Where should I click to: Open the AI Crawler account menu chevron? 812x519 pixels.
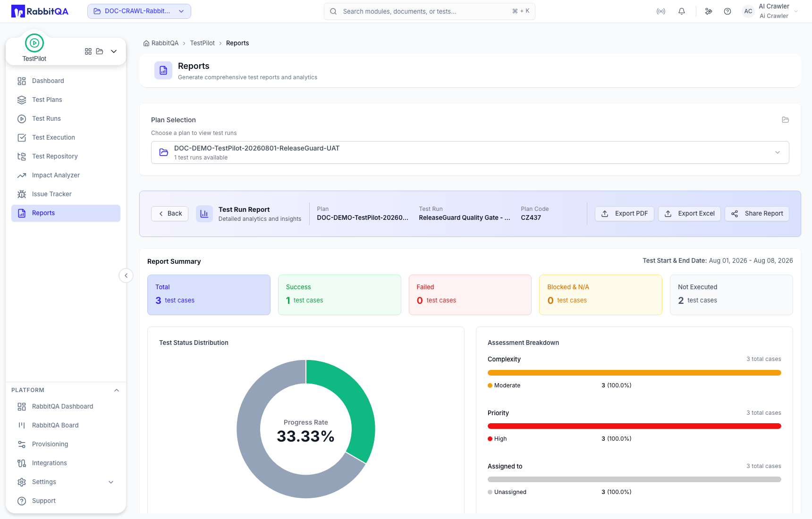(796, 11)
